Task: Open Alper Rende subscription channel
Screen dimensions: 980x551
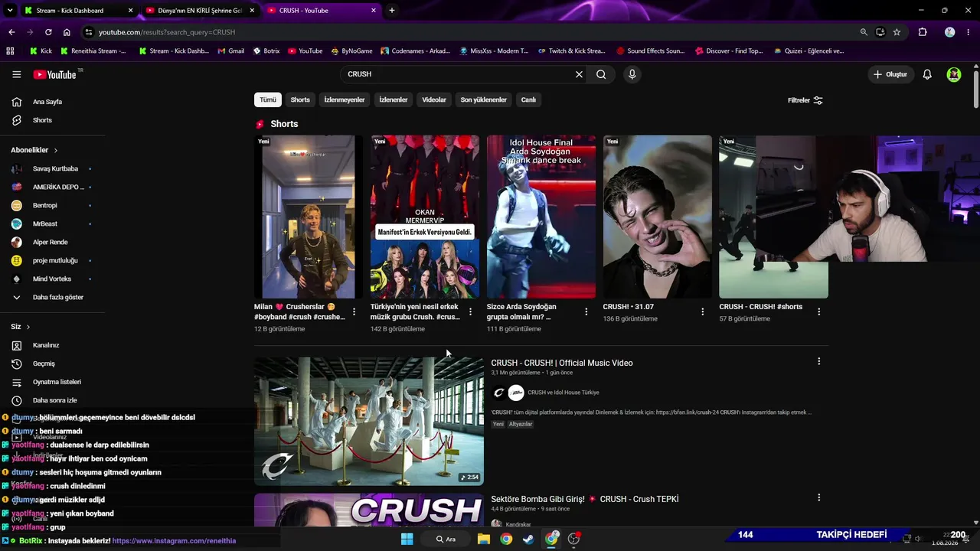Action: tap(52, 242)
